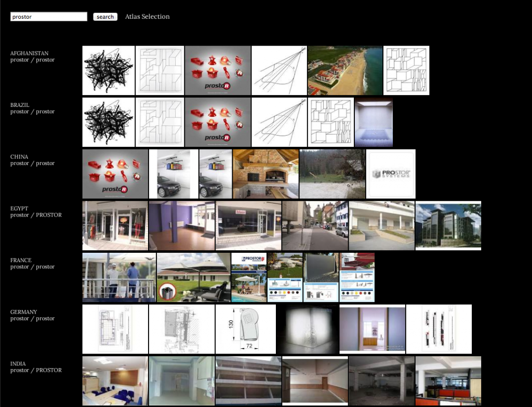This screenshot has width=532, height=407.
Task: Open the PROSTOR parasol pool brochure in France row
Action: point(249,277)
